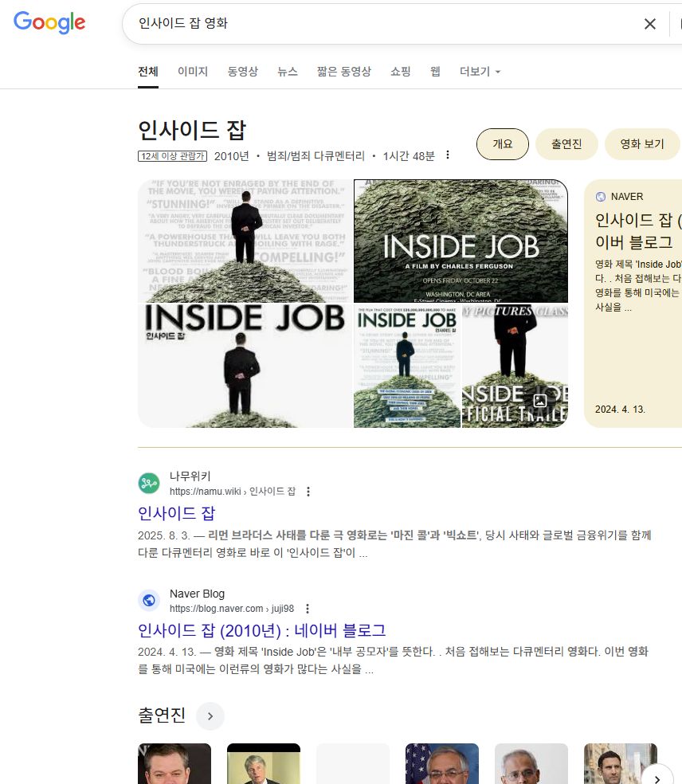
Task: Click the 2010년 release year text
Action: pyautogui.click(x=232, y=156)
